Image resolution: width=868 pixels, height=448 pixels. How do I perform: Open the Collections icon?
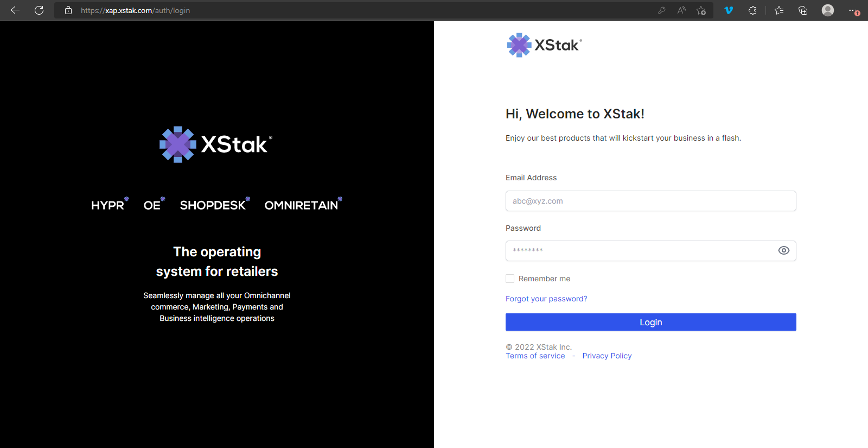click(803, 10)
